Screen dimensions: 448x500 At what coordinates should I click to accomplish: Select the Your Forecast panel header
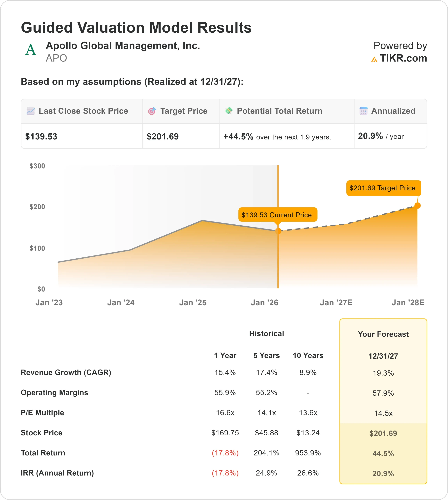[383, 334]
